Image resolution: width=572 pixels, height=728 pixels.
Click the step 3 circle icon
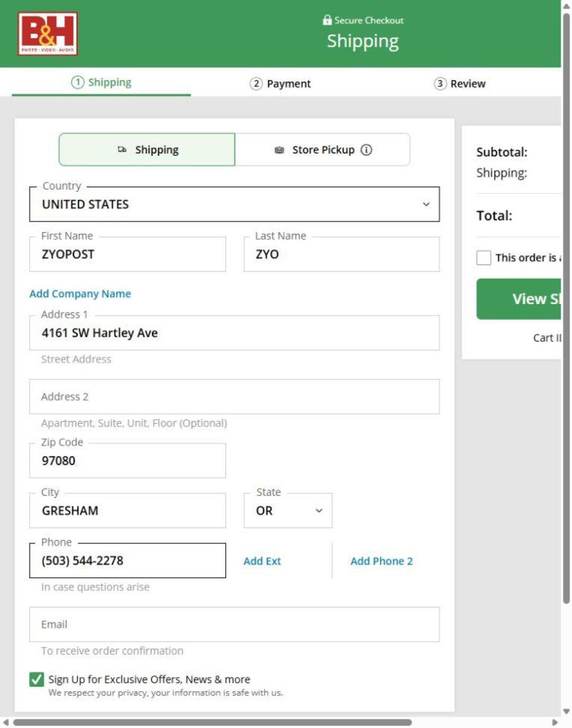click(x=440, y=84)
